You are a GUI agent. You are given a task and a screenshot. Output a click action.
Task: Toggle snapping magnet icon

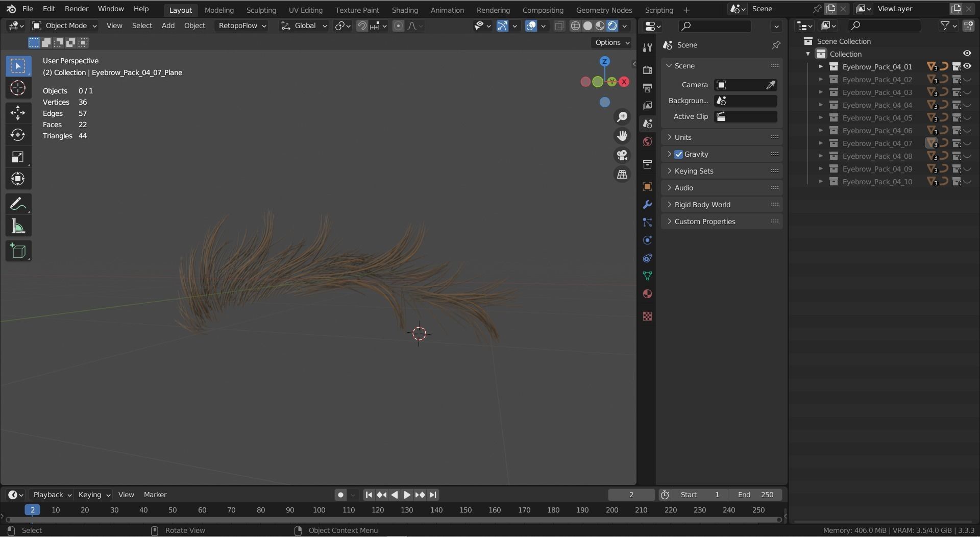click(362, 26)
